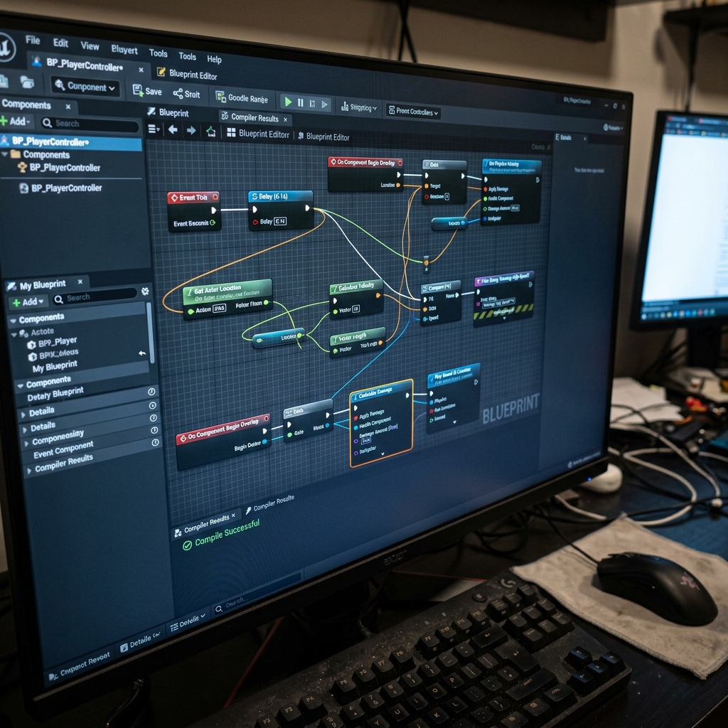Click the Goodle Range toolbar icon
The height and width of the screenshot is (728, 728).
point(220,96)
